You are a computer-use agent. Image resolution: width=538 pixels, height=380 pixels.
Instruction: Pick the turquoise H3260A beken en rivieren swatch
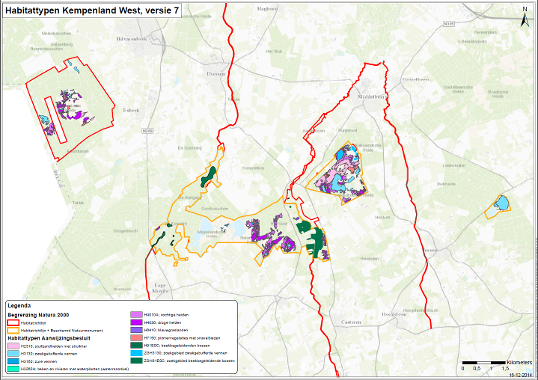click(13, 369)
